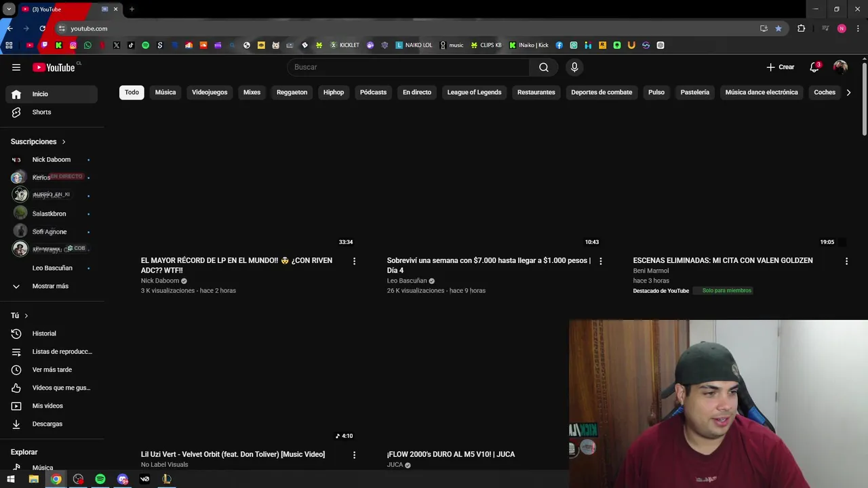Bookmark this page with star icon
This screenshot has height=488, width=868.
(778, 28)
